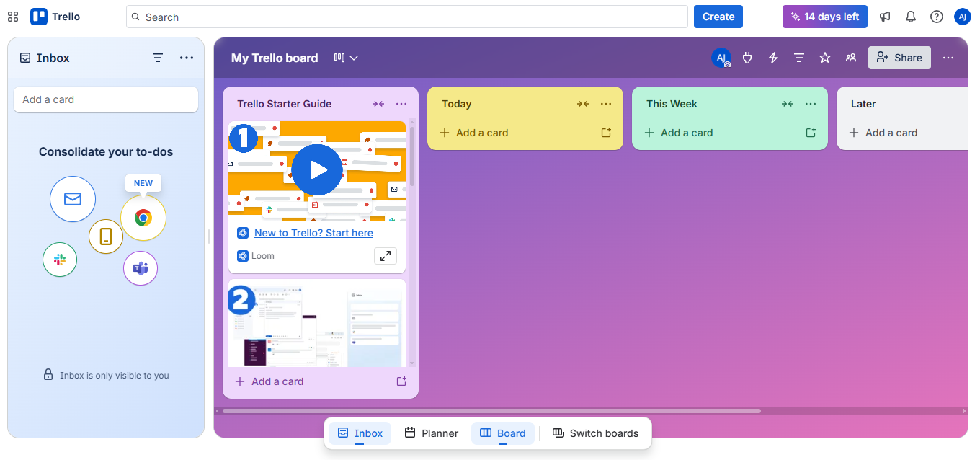
Task: Open the Inbox more options menu
Action: click(187, 58)
